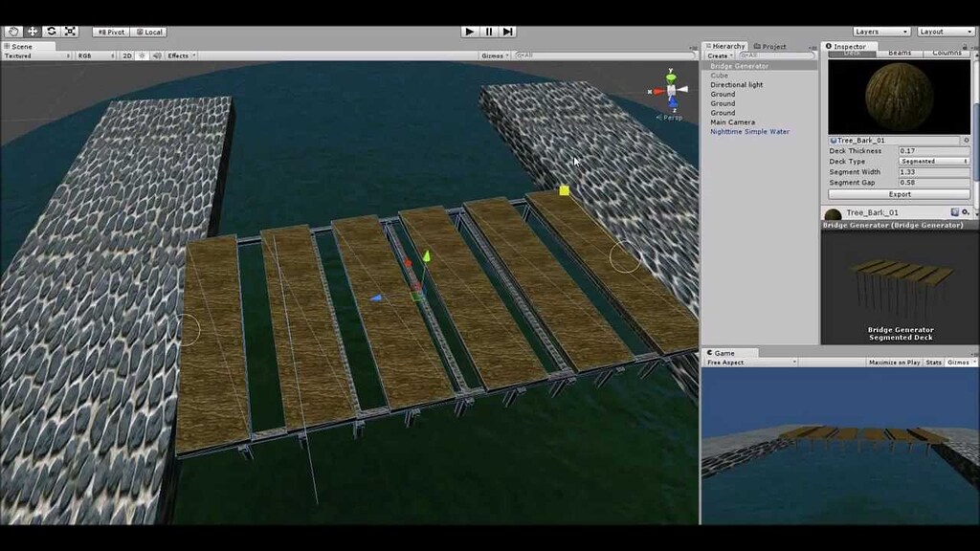The width and height of the screenshot is (980, 551).
Task: Toggle Pivot mode in the toolbar
Action: coord(110,32)
